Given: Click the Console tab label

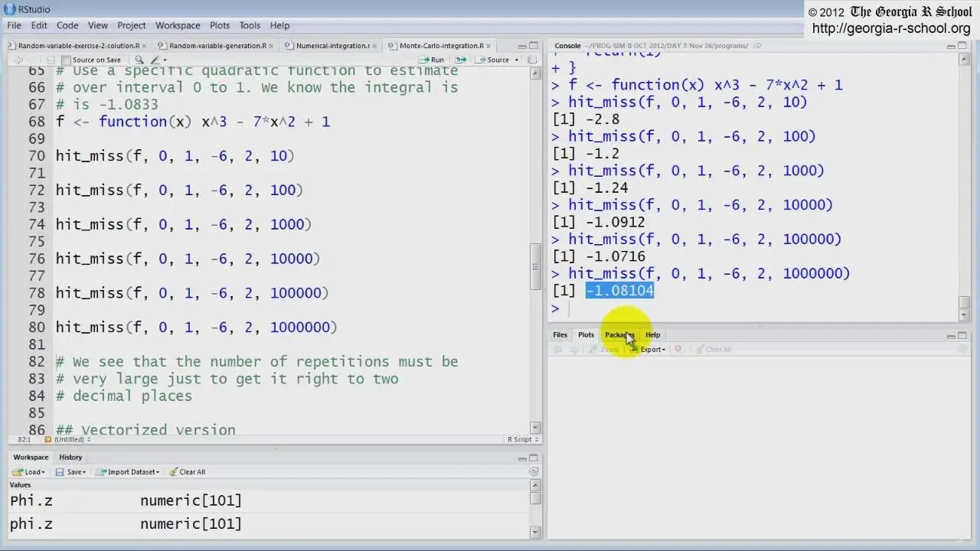Looking at the screenshot, I should 567,46.
